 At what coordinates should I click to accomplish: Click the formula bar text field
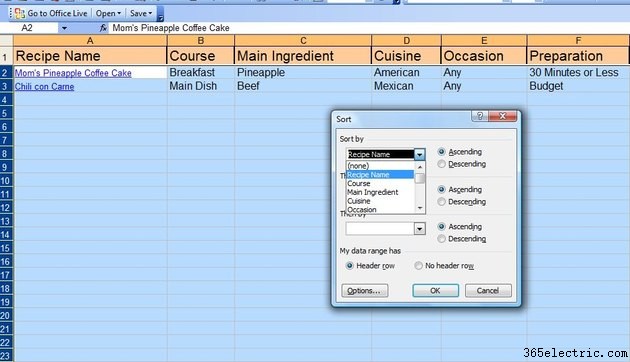pos(369,28)
